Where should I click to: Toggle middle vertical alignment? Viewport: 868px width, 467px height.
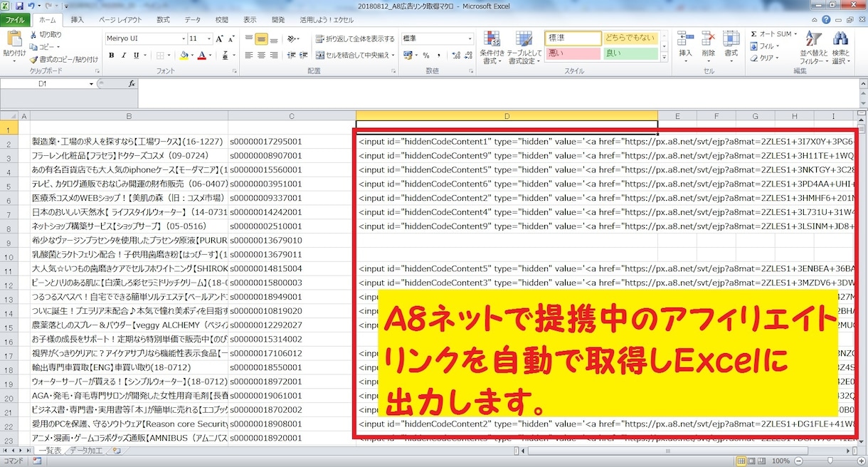coord(261,38)
